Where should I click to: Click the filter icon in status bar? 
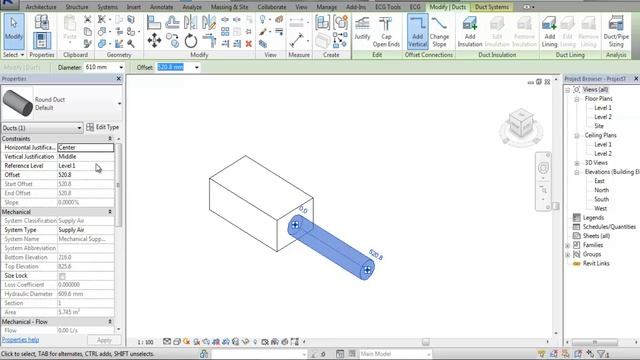click(602, 354)
